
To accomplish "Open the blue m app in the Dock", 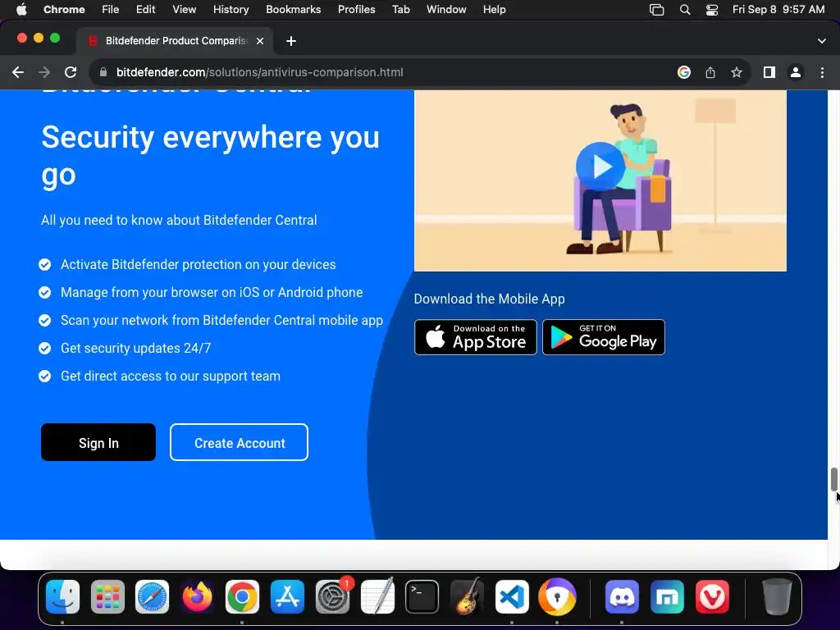I will tap(667, 596).
